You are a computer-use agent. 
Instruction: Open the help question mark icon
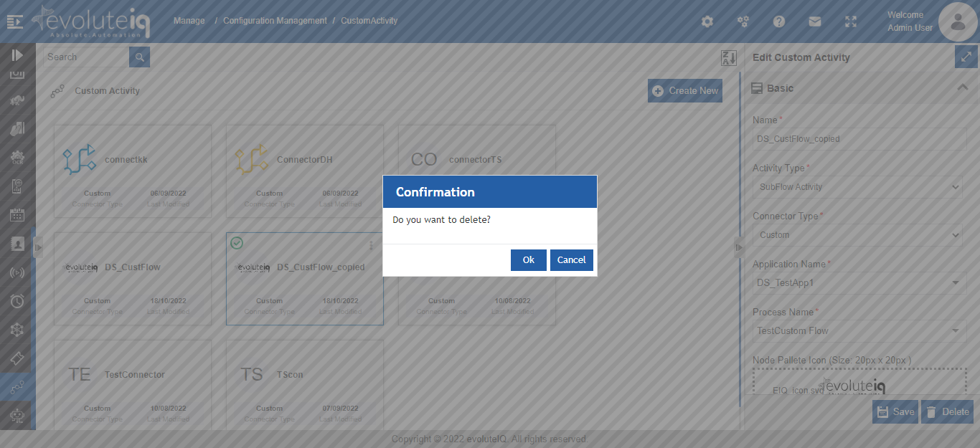[779, 22]
